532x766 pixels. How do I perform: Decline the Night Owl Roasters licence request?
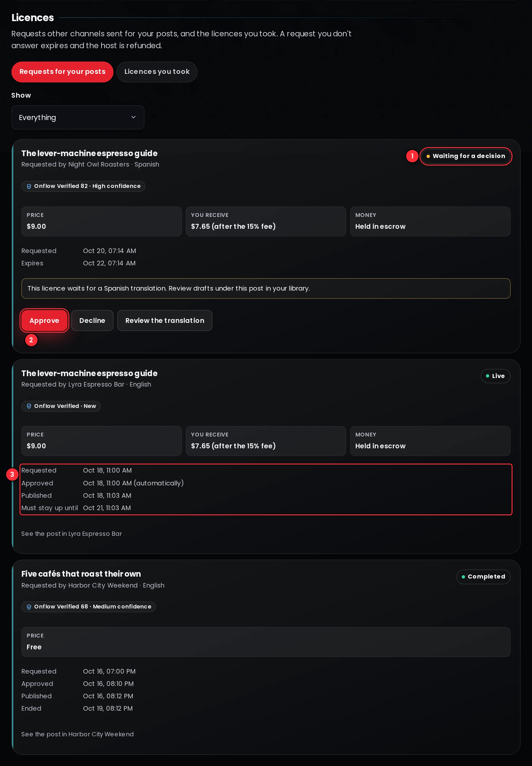click(x=92, y=321)
